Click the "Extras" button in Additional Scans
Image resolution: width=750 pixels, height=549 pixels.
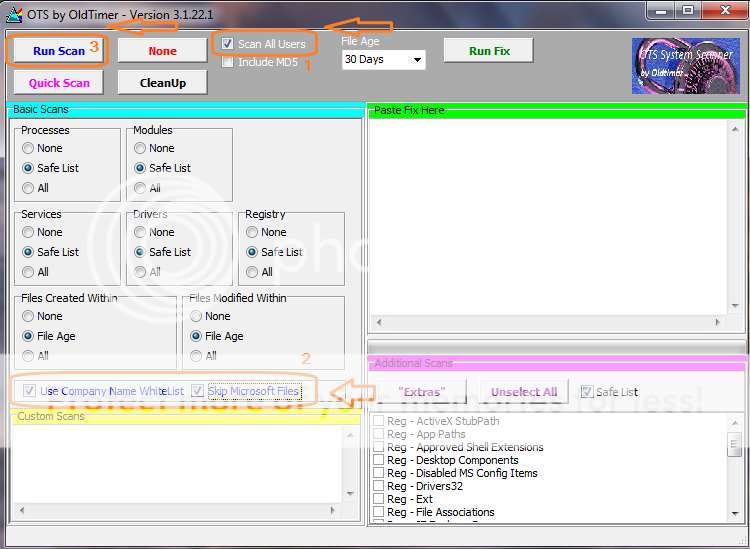(421, 392)
